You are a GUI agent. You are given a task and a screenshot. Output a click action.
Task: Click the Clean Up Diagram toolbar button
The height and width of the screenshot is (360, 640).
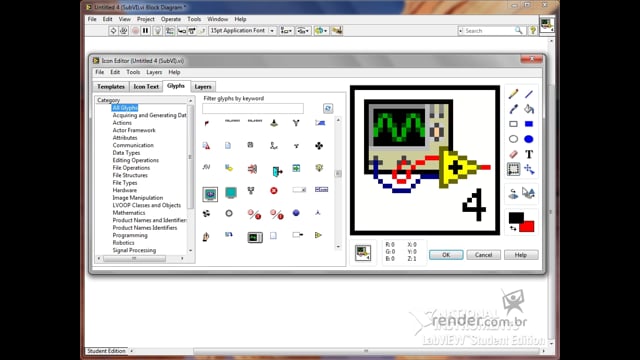[x=337, y=31]
